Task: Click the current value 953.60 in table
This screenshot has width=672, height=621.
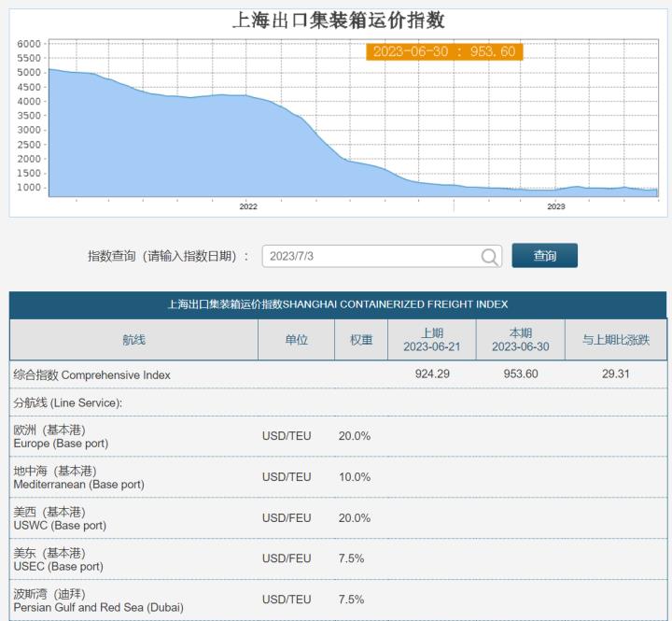Action: pos(521,374)
